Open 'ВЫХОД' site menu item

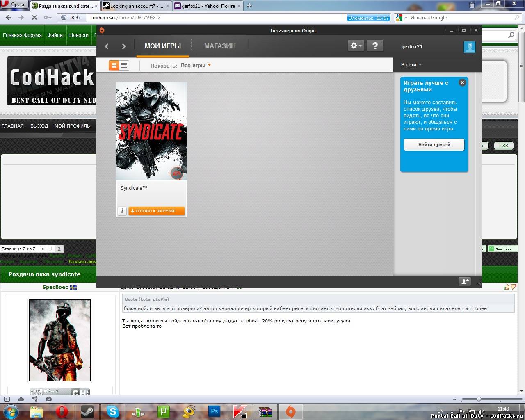click(39, 126)
